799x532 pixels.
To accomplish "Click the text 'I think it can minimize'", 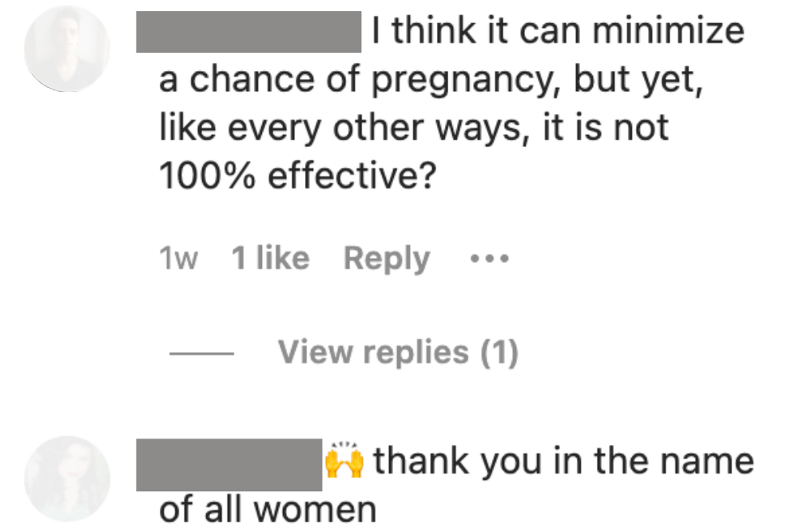I will [559, 30].
